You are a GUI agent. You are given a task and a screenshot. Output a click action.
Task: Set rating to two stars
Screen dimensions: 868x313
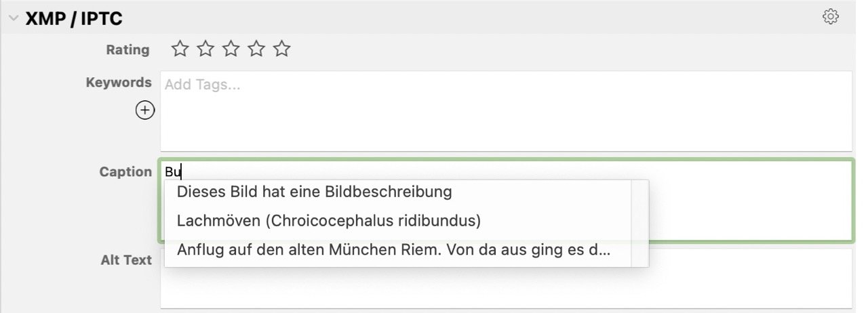[x=205, y=49]
